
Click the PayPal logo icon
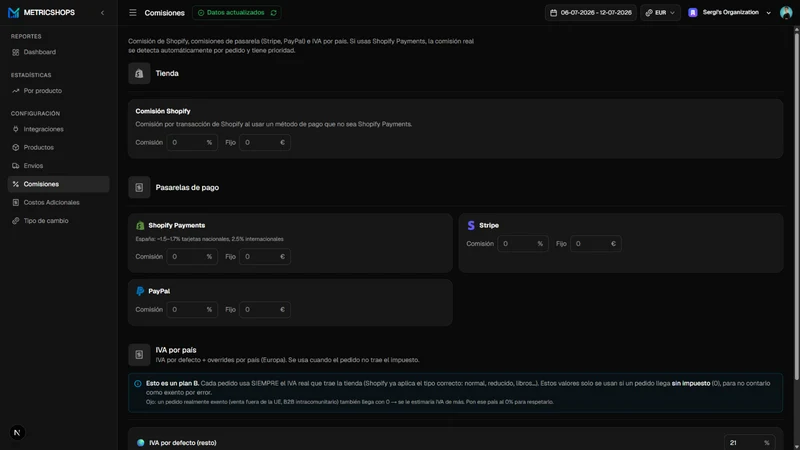[x=140, y=291]
